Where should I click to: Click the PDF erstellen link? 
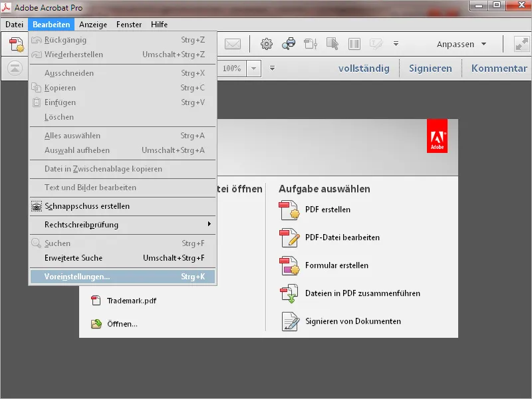328,209
